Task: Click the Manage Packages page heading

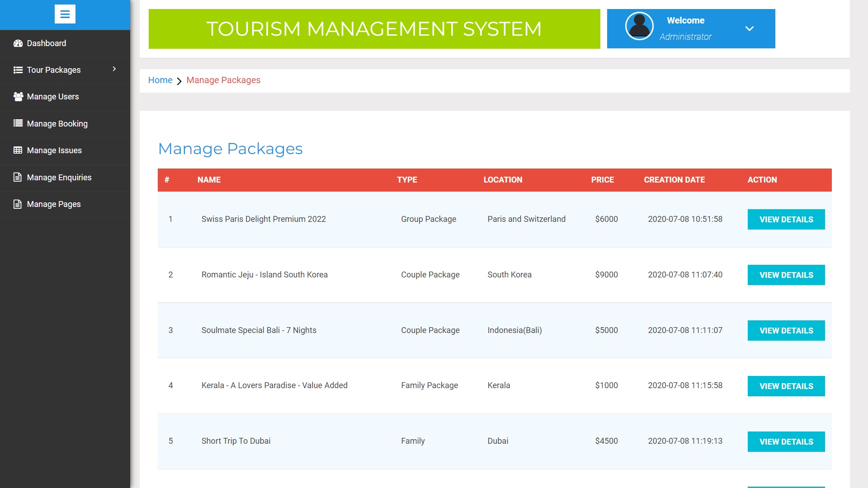Action: 230,149
